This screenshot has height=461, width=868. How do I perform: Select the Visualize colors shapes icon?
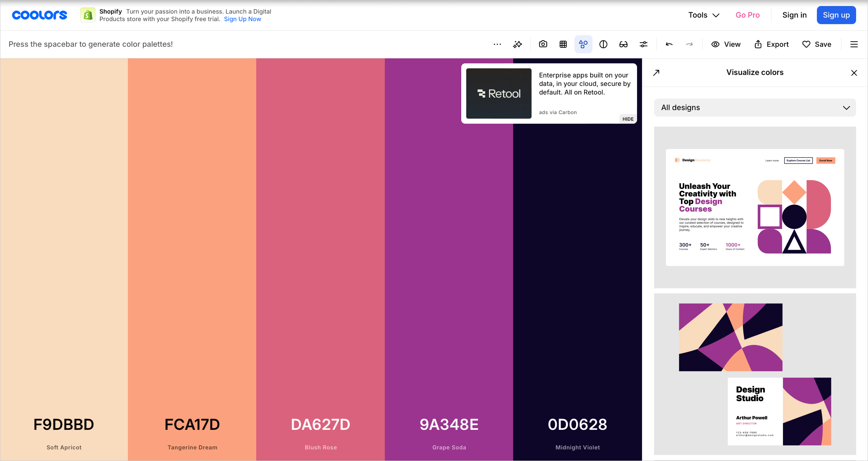pos(583,44)
